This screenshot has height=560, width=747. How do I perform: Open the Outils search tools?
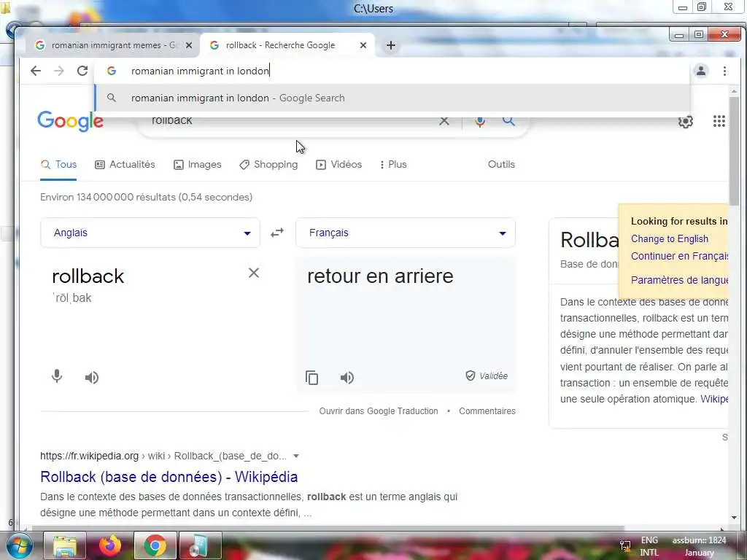coord(501,164)
